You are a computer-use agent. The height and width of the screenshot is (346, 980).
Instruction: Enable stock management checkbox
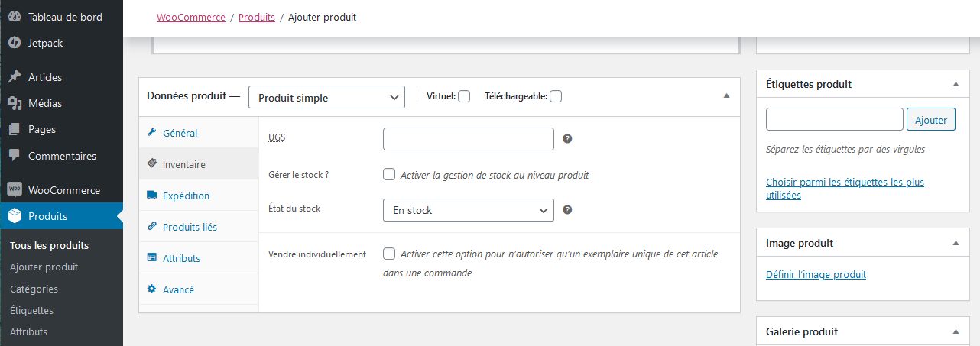[x=389, y=174]
